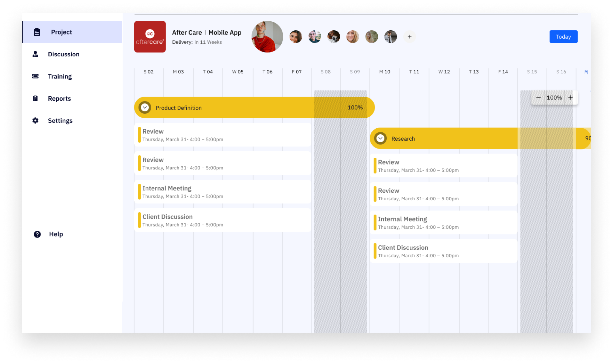Decrease zoom with the minus button

[538, 98]
